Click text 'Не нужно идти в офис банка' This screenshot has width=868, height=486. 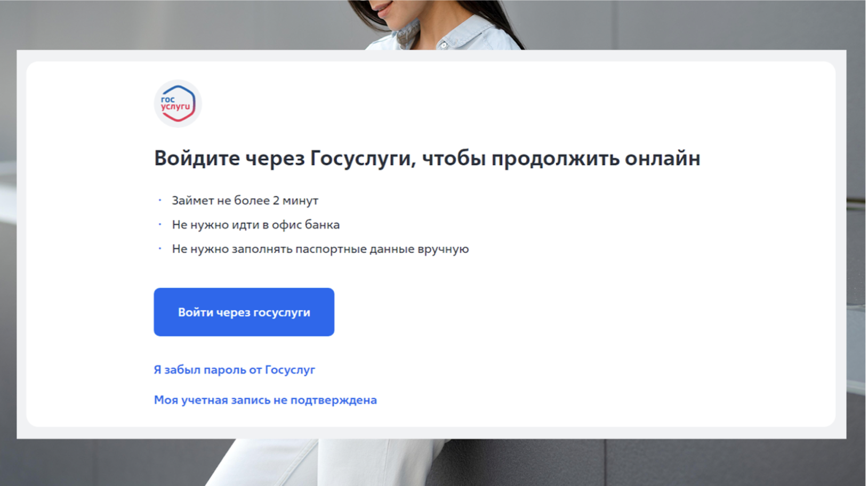(x=255, y=225)
